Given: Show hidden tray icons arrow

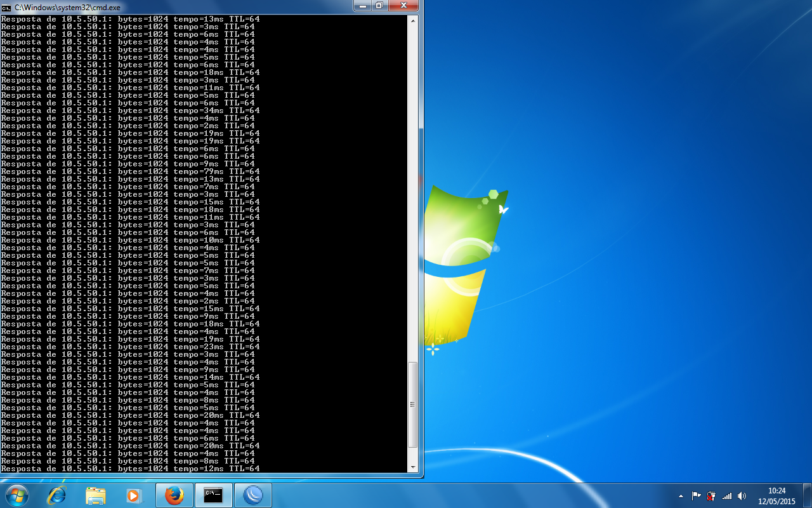Looking at the screenshot, I should [x=681, y=496].
